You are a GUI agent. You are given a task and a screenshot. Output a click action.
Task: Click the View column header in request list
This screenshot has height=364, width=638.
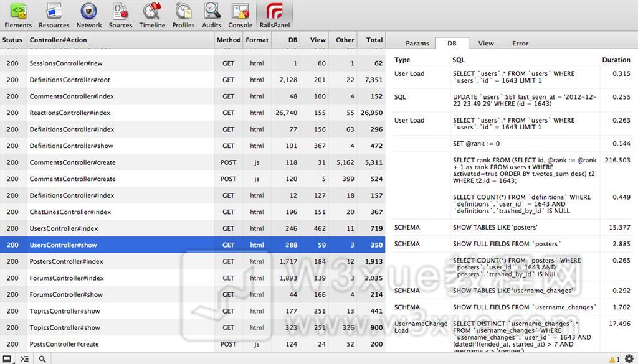[314, 40]
